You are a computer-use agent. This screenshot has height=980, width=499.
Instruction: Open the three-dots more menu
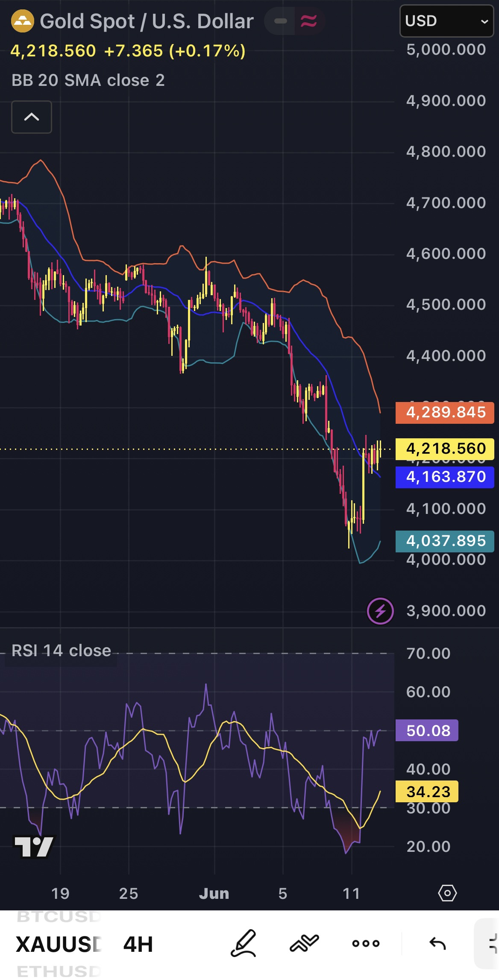pos(366,943)
